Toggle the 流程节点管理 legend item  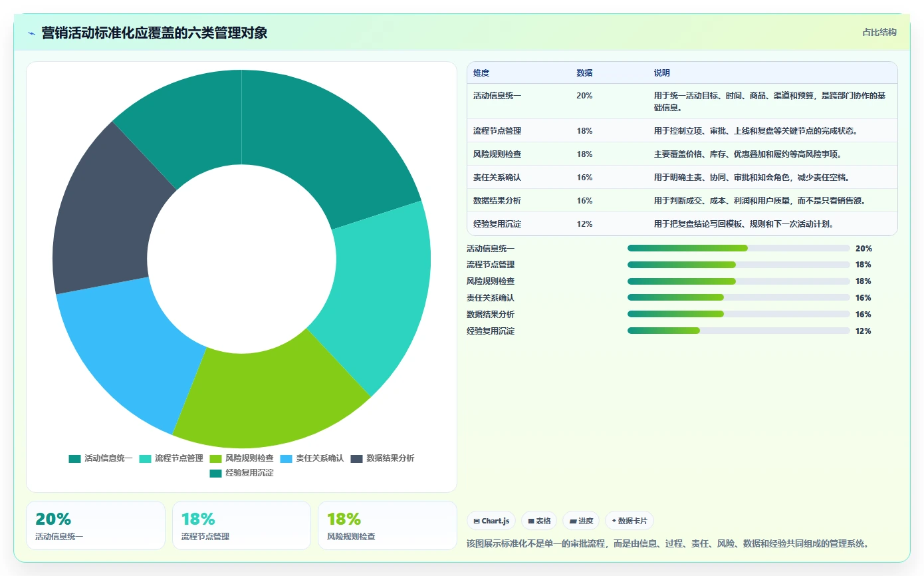[x=171, y=458]
